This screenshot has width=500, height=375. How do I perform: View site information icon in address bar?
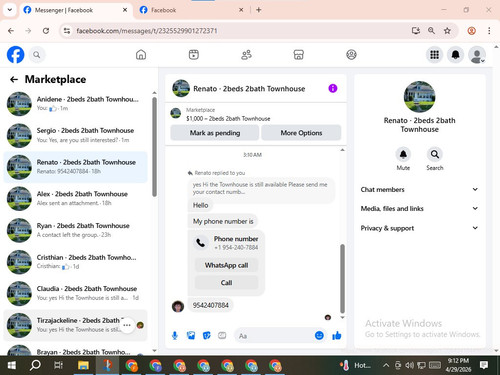(67, 31)
